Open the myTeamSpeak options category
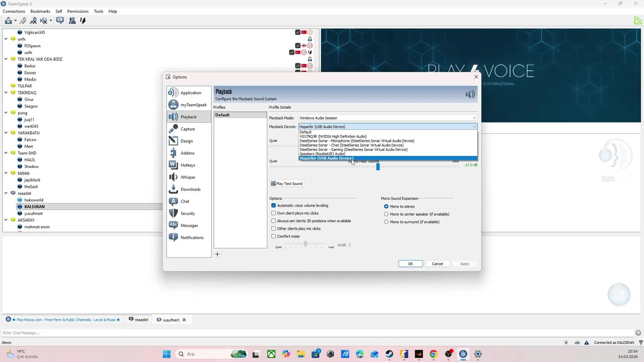 coord(189,105)
